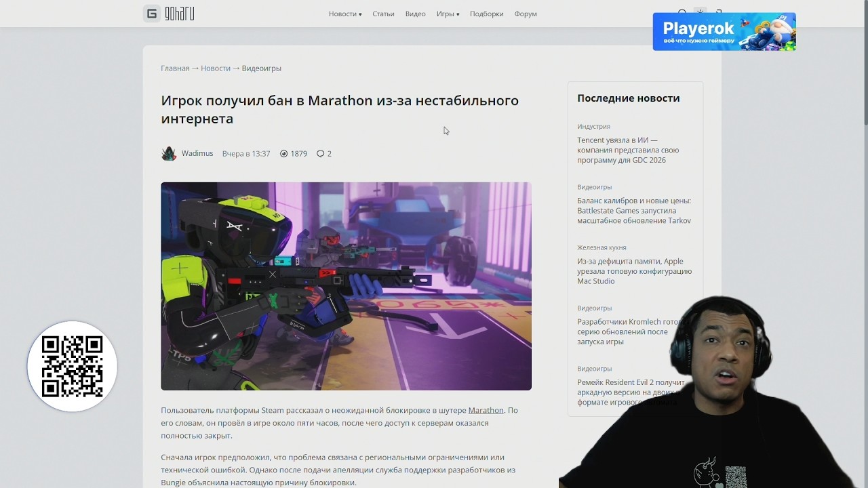Open the Resident Evil 2 remake news

click(631, 392)
